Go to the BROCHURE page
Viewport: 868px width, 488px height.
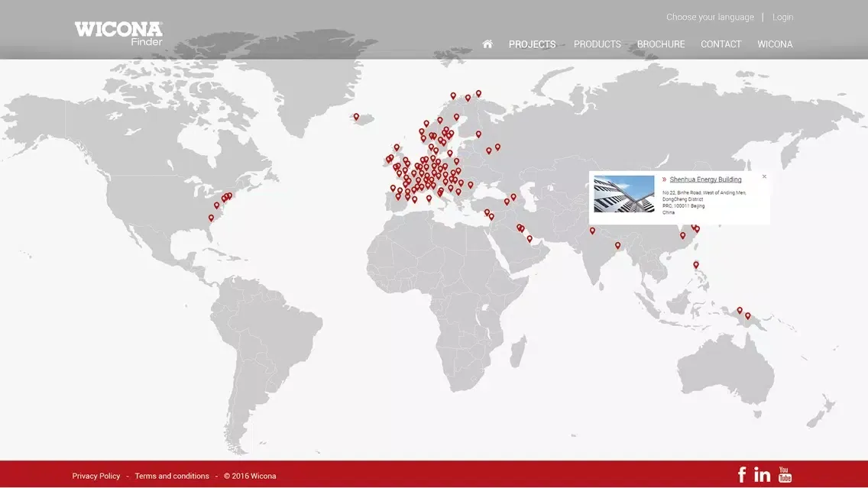(x=661, y=44)
